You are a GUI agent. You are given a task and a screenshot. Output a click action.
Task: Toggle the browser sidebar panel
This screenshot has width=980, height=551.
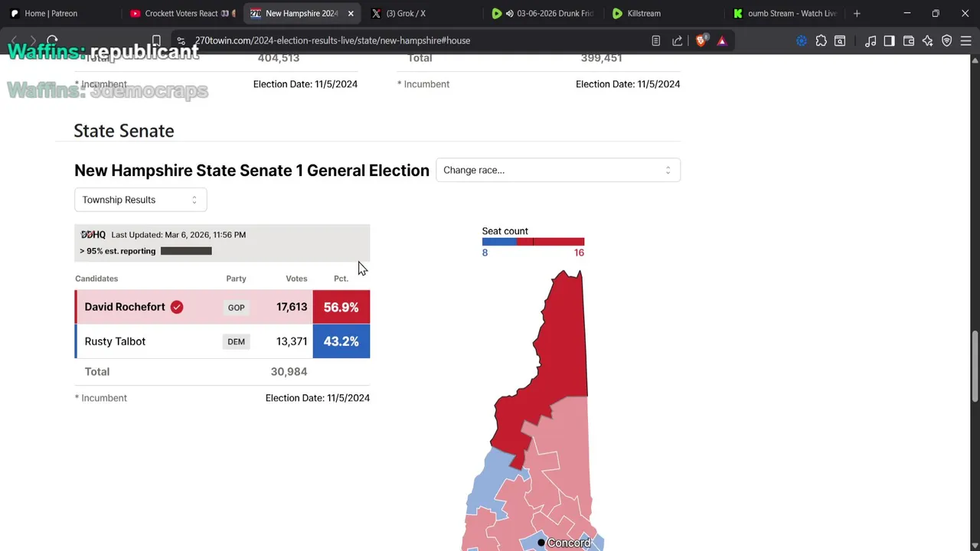pyautogui.click(x=889, y=41)
